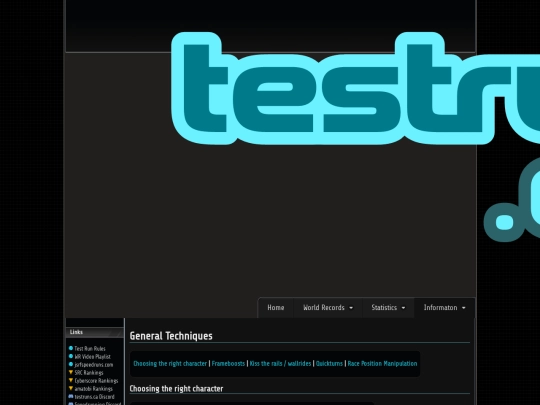540x405 pixels.
Task: Open the SRC Rankings link
Action: click(89, 373)
